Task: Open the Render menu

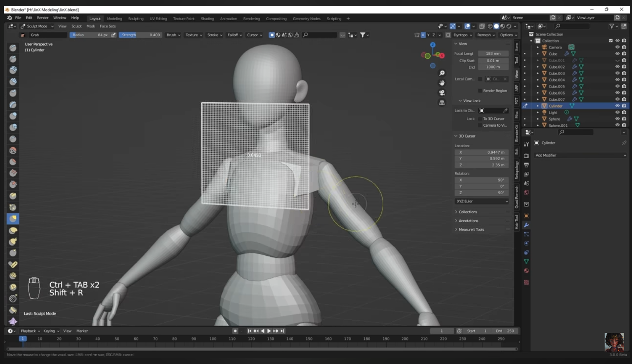Action: tap(42, 18)
